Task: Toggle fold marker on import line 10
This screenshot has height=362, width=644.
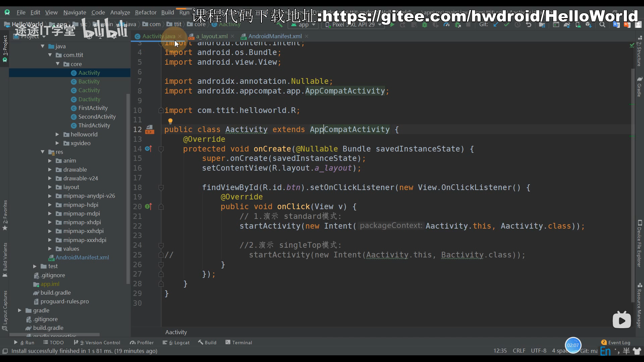Action: point(161,110)
